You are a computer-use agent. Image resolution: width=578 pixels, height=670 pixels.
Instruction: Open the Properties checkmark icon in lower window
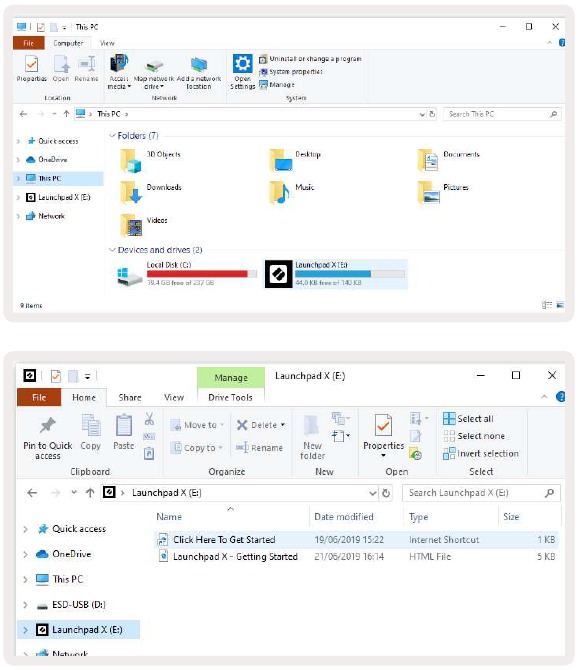coord(383,425)
